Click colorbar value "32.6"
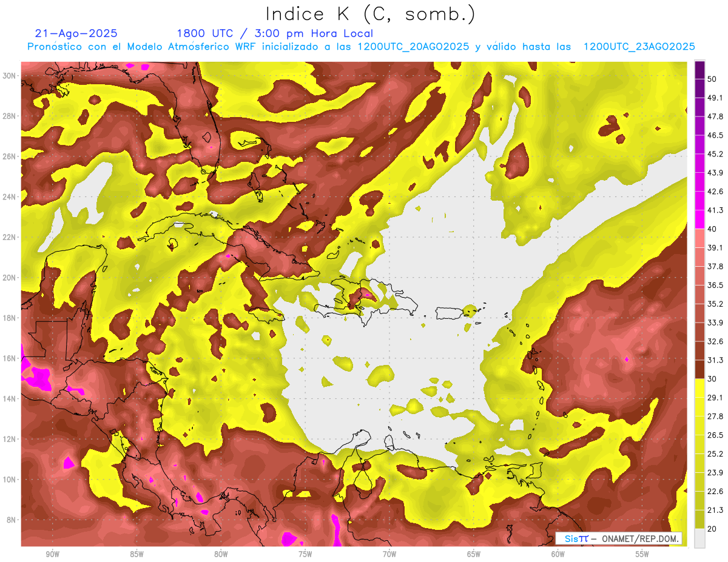The width and height of the screenshot is (728, 562). [715, 341]
